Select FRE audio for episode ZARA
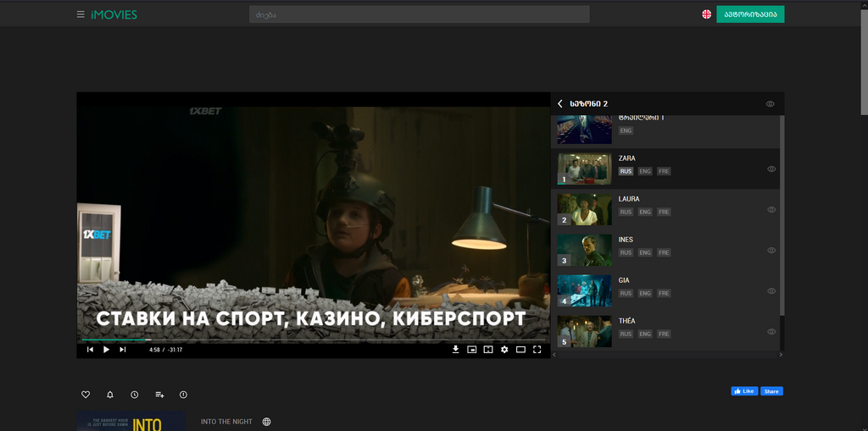 coord(664,172)
